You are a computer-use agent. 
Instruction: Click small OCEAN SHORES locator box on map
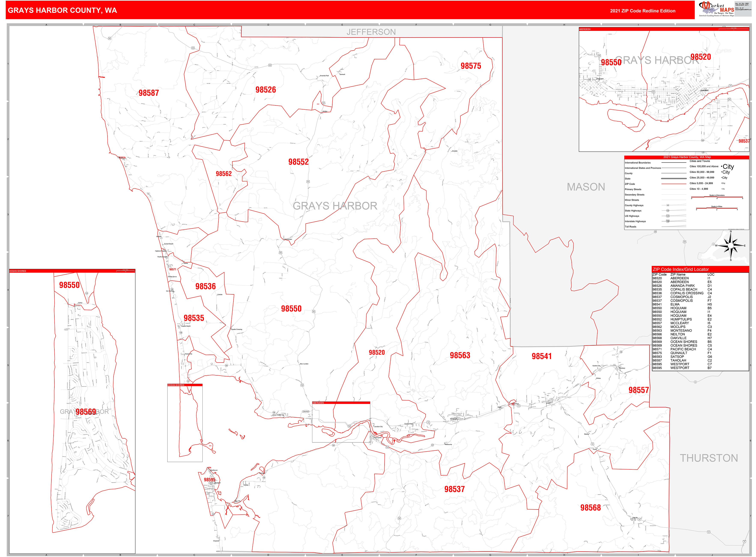point(185,423)
